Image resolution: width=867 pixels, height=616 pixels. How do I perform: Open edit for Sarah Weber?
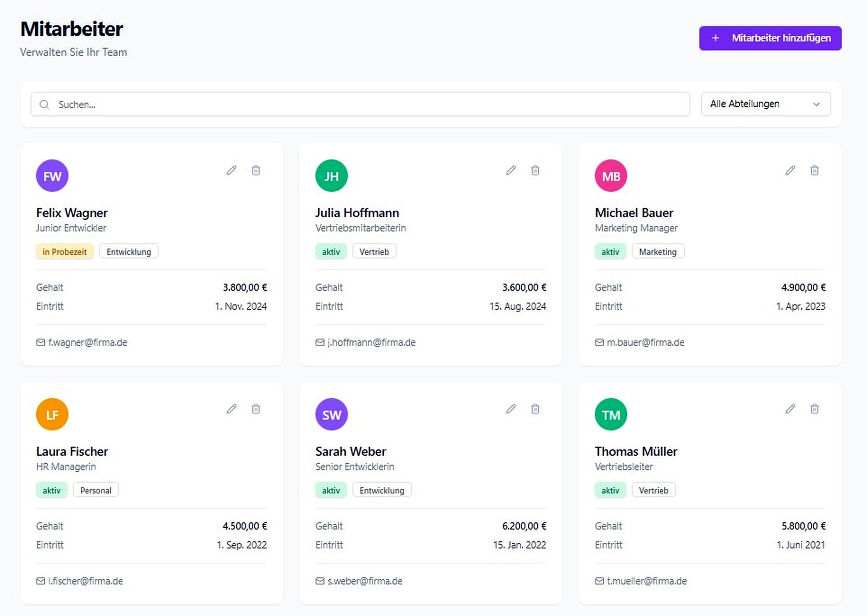pyautogui.click(x=511, y=409)
